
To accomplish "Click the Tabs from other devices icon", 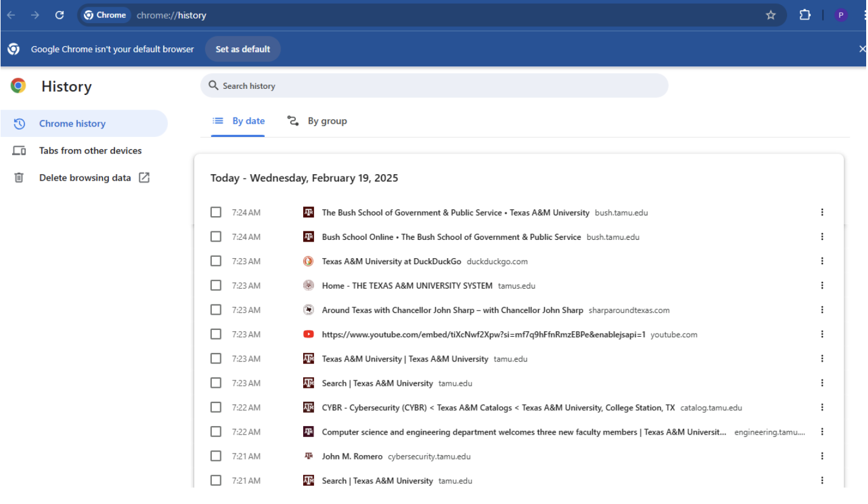I will point(19,150).
